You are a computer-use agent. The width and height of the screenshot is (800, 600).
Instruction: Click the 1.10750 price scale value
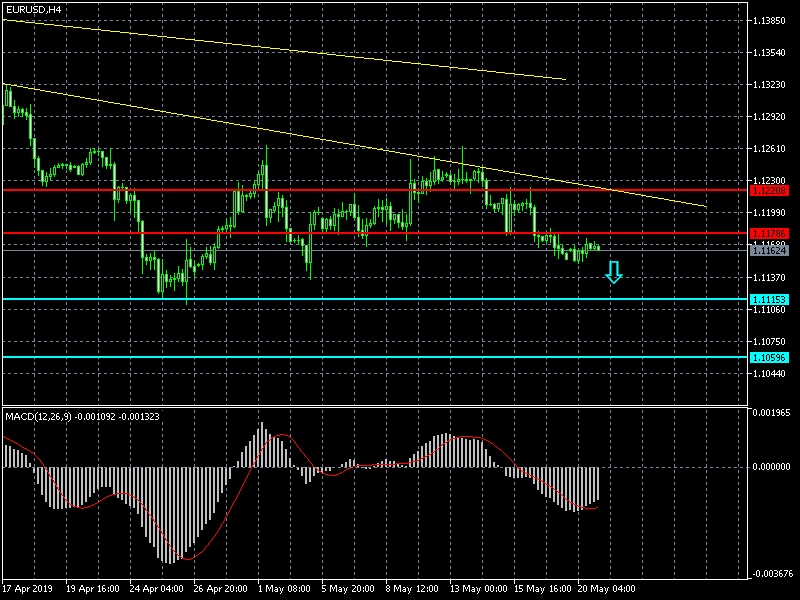(x=769, y=342)
